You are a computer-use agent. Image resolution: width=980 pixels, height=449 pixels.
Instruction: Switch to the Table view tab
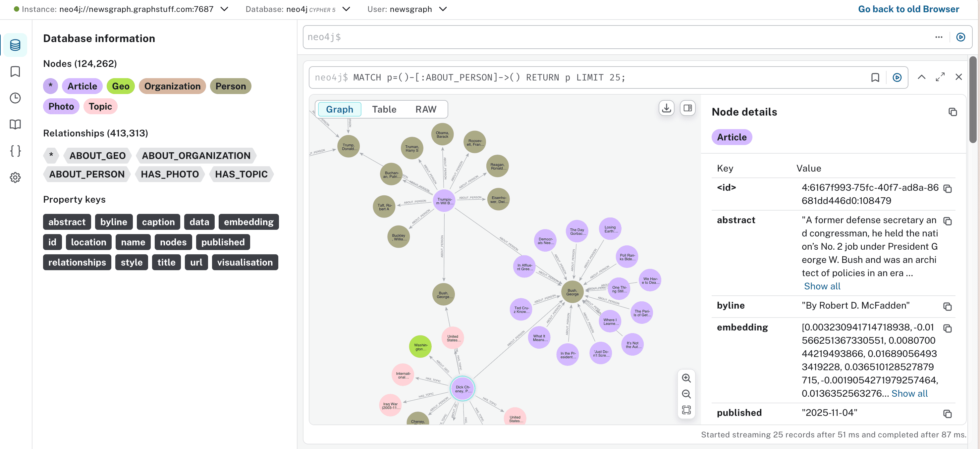384,109
